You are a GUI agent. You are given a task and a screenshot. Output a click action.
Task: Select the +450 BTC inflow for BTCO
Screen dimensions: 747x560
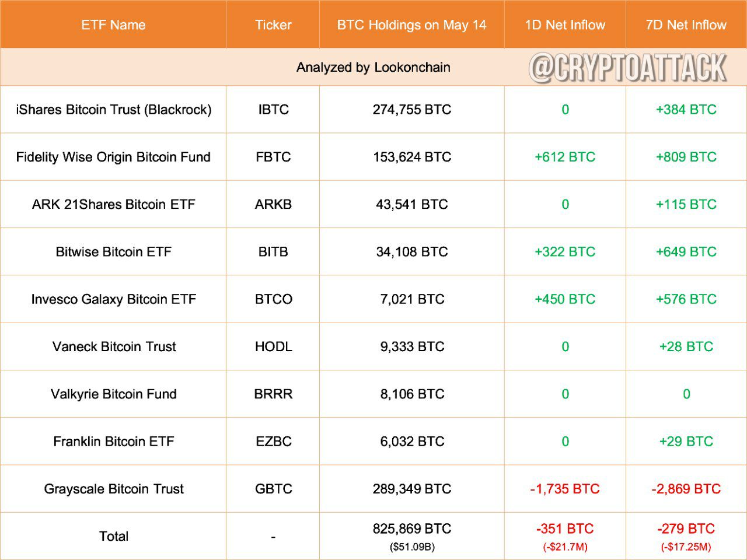[x=565, y=299]
